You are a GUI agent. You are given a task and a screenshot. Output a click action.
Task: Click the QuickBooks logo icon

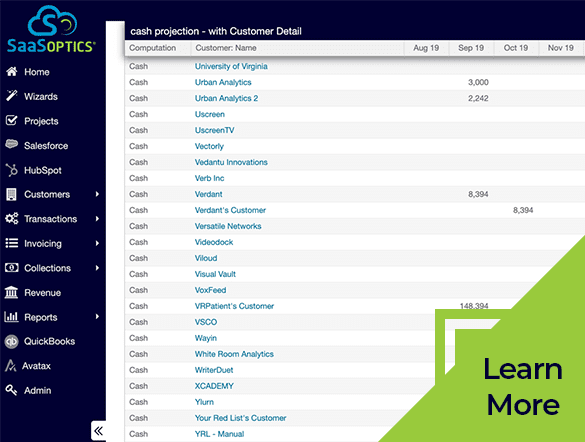pos(12,342)
